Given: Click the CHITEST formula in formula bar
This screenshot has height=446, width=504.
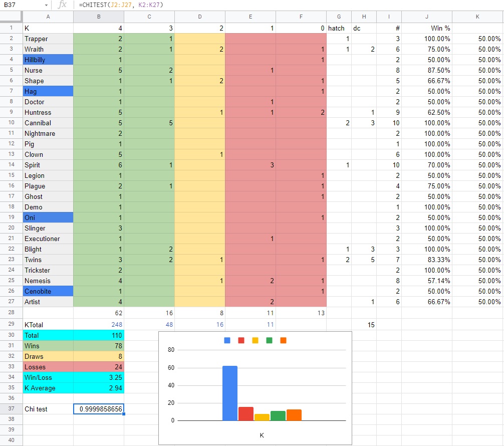Looking at the screenshot, I should [x=121, y=5].
